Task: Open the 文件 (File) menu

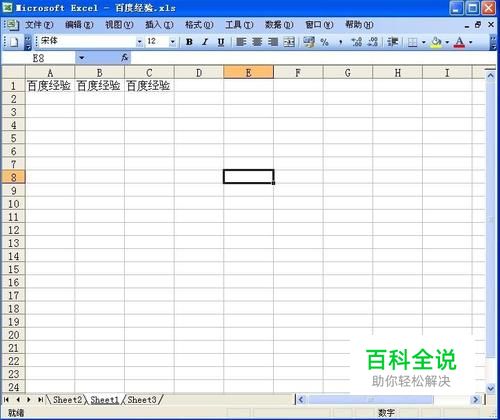Action: coord(39,25)
